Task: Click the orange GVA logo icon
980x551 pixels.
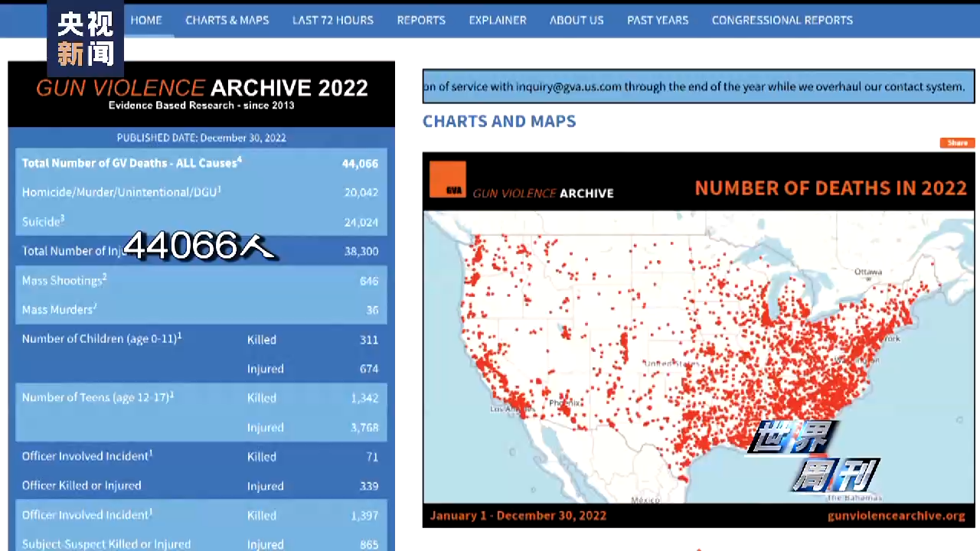Action: (x=447, y=179)
